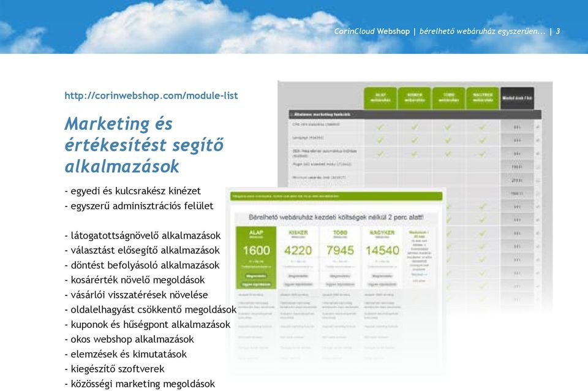Click the 'kiegészítő szoftverek' bullet
Screen dimensions: 588x391
click(x=115, y=369)
